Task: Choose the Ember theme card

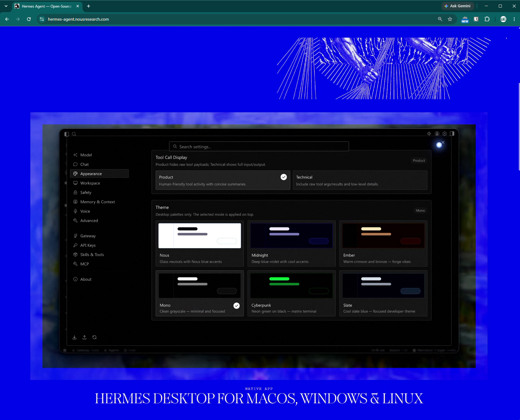Action: [383, 244]
